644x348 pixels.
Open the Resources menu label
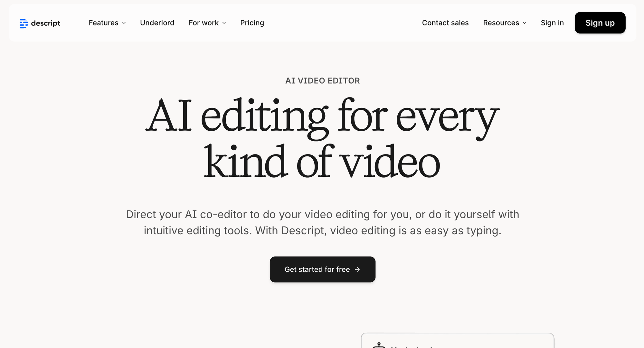[x=501, y=23]
